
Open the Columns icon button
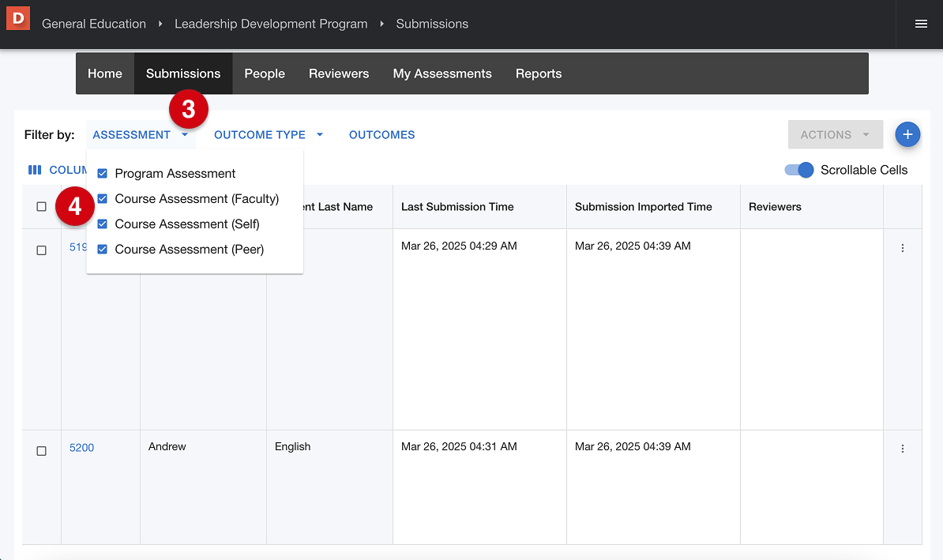tap(35, 170)
